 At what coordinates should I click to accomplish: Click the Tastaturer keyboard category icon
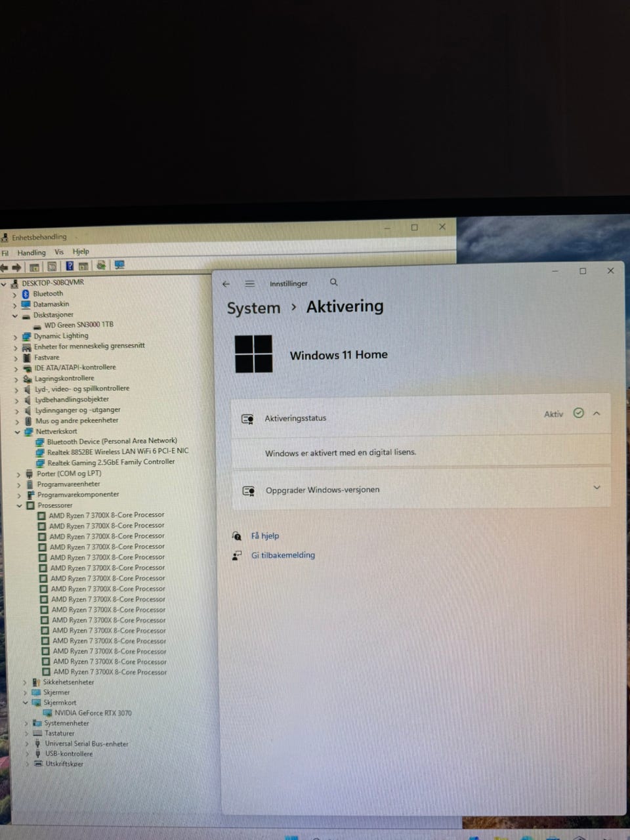(x=38, y=733)
